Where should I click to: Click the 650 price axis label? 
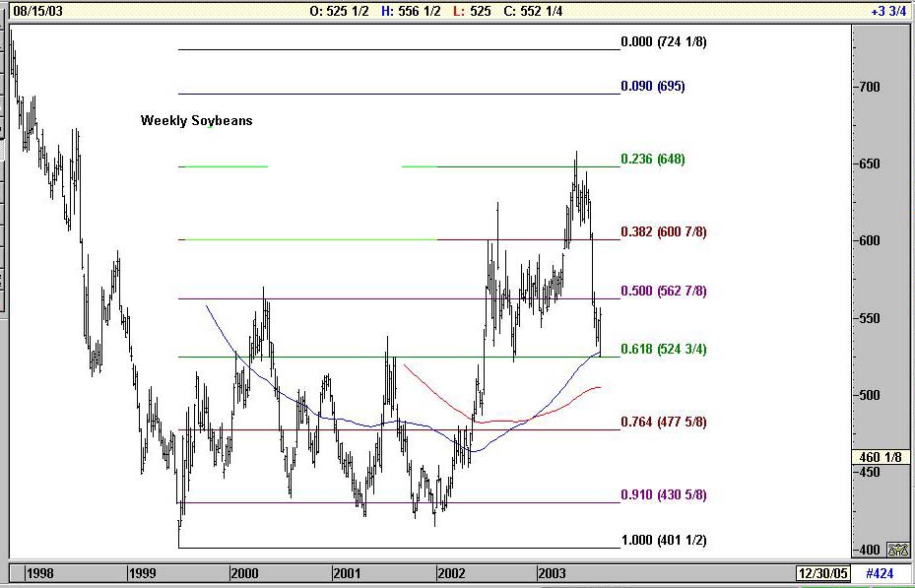click(869, 163)
